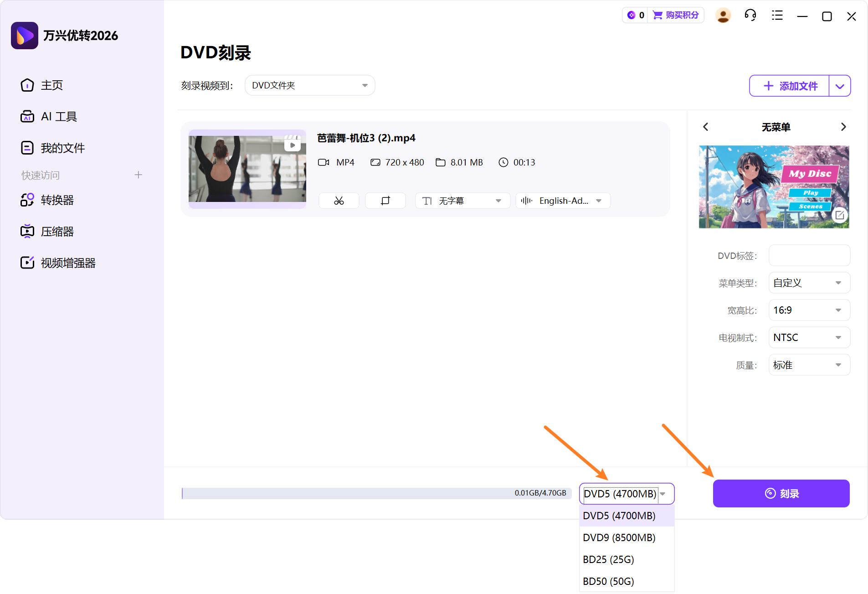Start burning with the 刻录 button
The image size is (868, 594).
tap(781, 493)
